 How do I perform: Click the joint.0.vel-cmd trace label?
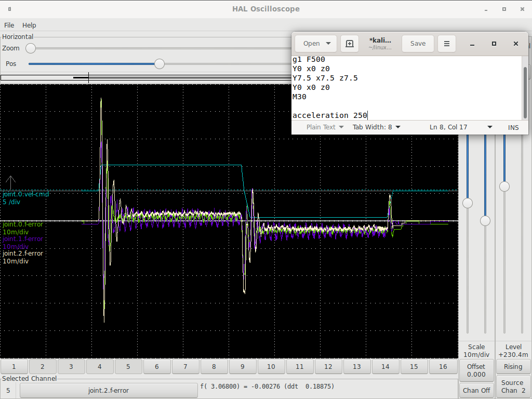tap(26, 194)
